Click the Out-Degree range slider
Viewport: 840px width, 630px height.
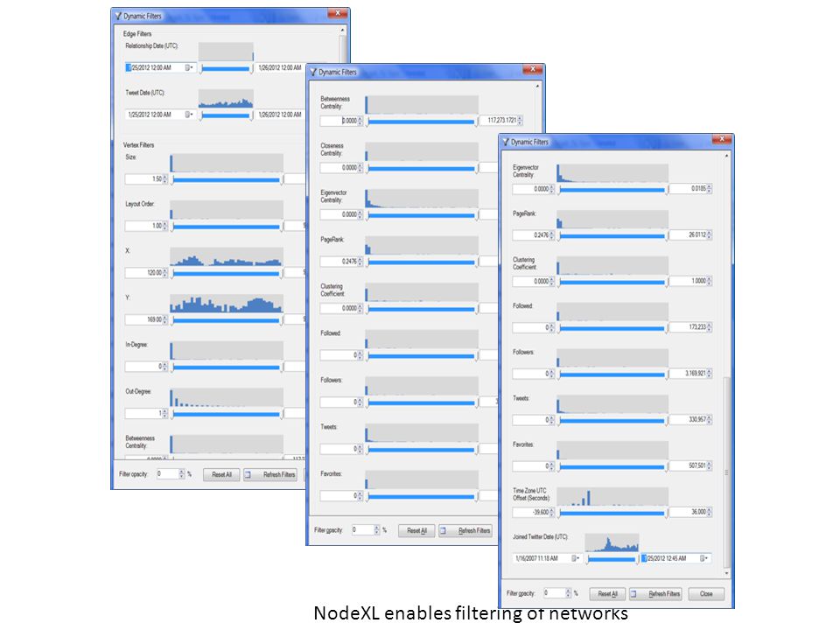click(x=227, y=414)
